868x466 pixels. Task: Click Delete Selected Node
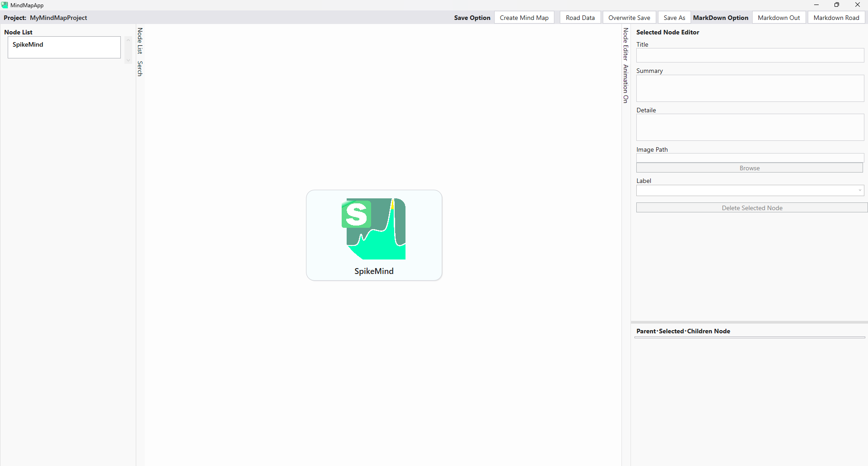pos(751,207)
